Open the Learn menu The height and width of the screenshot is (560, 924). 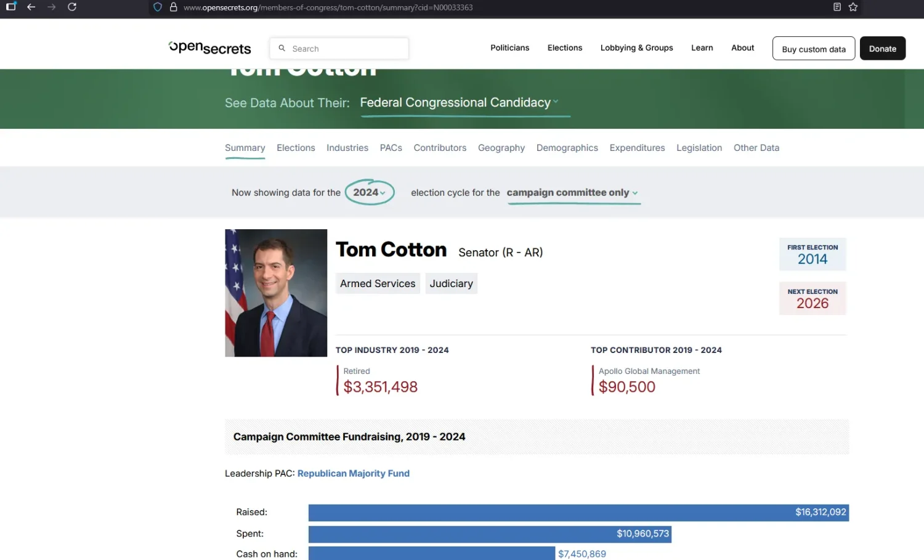point(702,48)
